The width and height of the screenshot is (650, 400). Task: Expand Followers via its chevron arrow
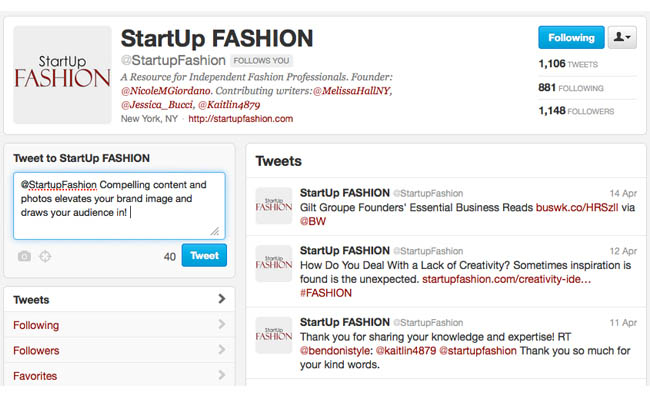[222, 350]
